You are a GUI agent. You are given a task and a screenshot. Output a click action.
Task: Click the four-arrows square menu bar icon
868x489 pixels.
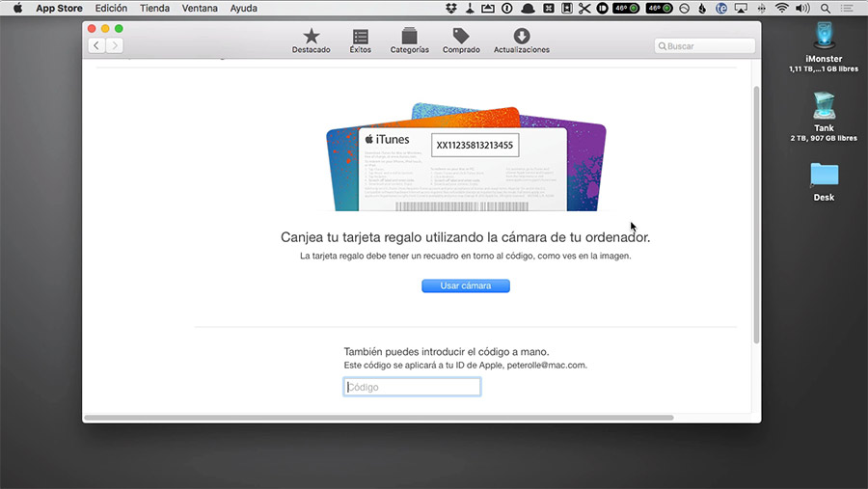549,9
